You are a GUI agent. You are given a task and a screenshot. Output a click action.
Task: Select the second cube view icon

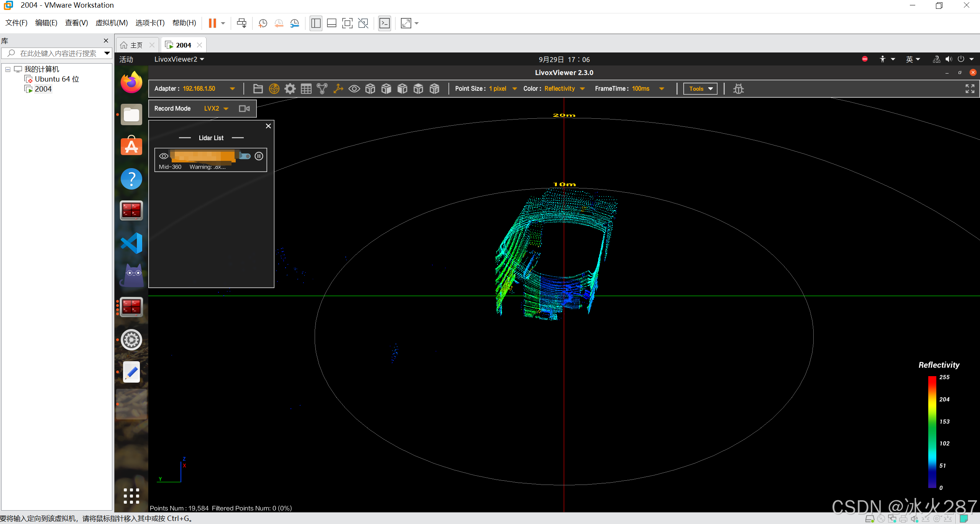click(386, 89)
